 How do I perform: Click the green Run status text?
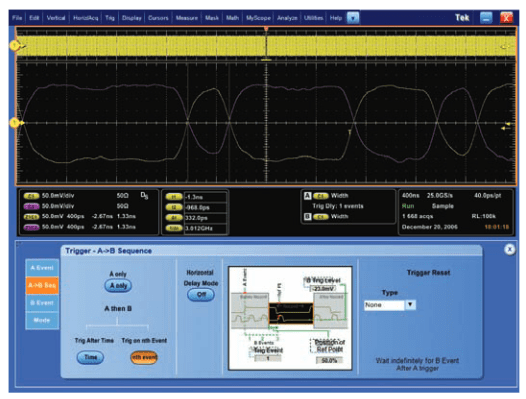(408, 206)
